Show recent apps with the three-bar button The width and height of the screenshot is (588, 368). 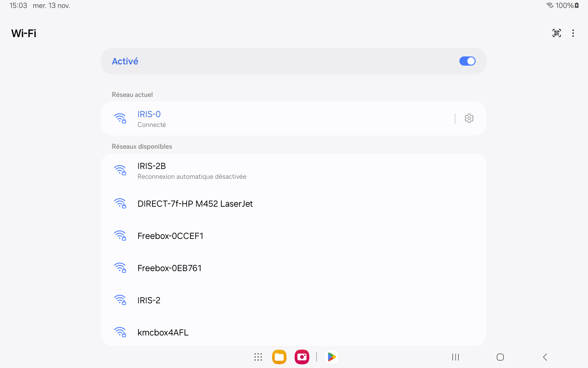coord(455,357)
